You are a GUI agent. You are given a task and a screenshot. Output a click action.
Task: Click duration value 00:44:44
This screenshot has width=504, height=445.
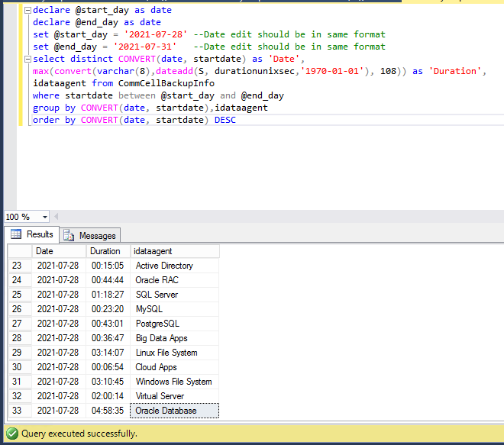click(x=108, y=280)
